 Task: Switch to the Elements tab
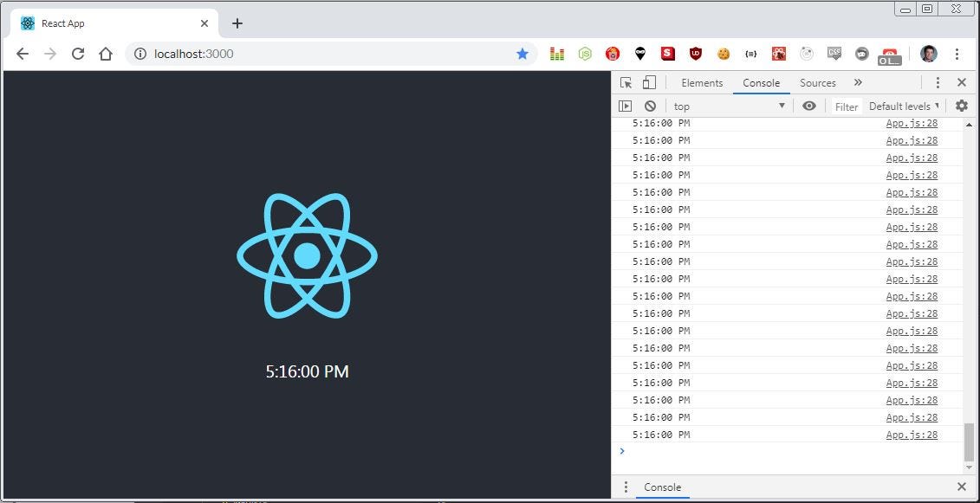tap(701, 82)
